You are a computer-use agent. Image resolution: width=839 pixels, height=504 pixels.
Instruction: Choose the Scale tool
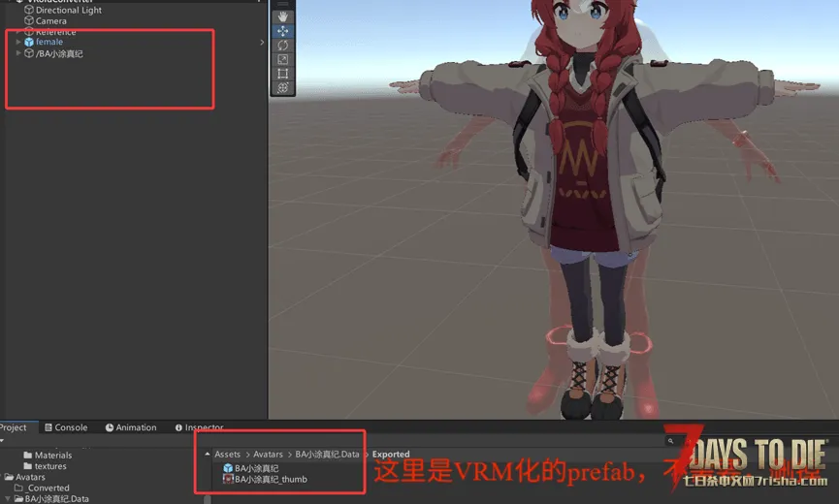tap(283, 59)
